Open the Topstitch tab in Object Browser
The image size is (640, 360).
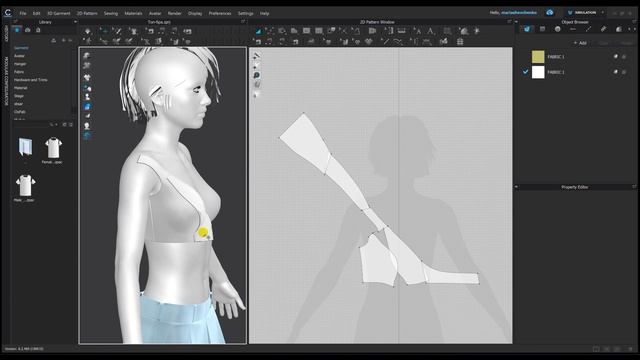pos(573,29)
